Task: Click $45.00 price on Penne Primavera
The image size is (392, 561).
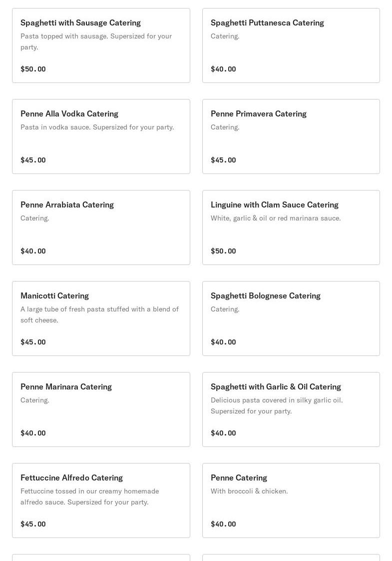Action: (223, 160)
